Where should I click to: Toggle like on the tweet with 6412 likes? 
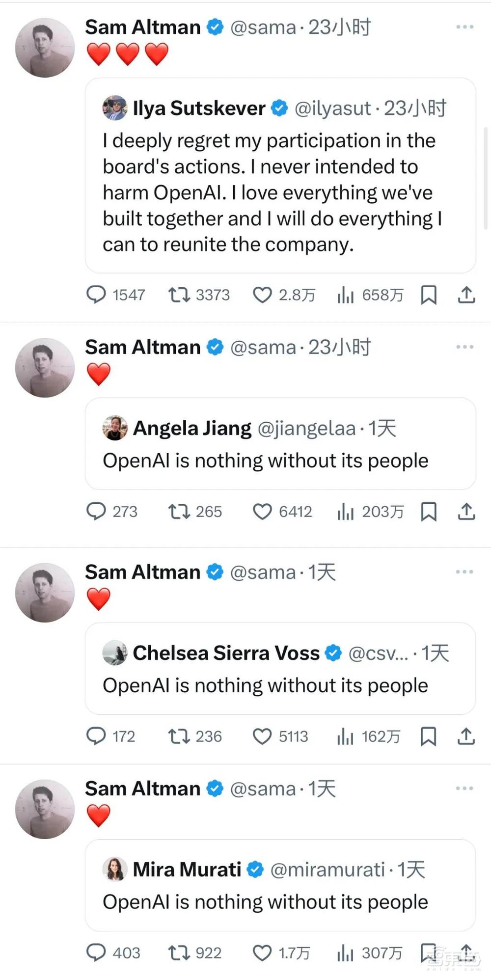click(x=264, y=512)
